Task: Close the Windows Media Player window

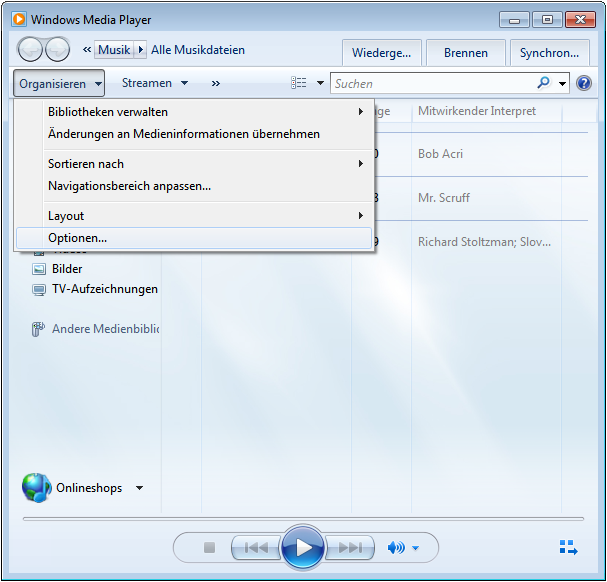Action: coord(580,19)
